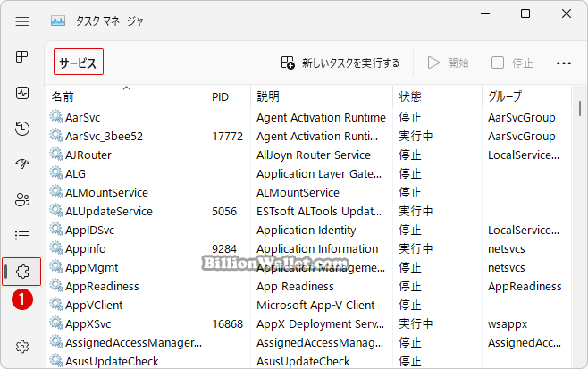The width and height of the screenshot is (588, 369).
Task: Open the hamburger navigation menu
Action: point(22,21)
